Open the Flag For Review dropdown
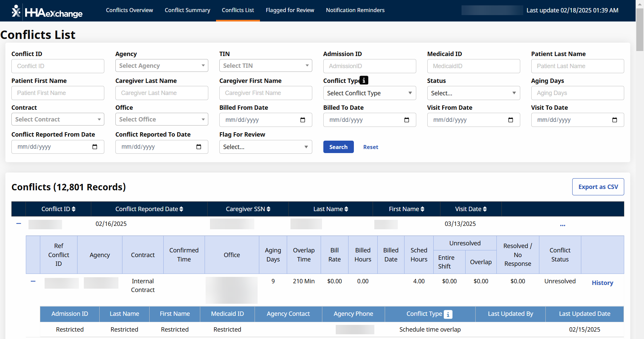 [265, 147]
